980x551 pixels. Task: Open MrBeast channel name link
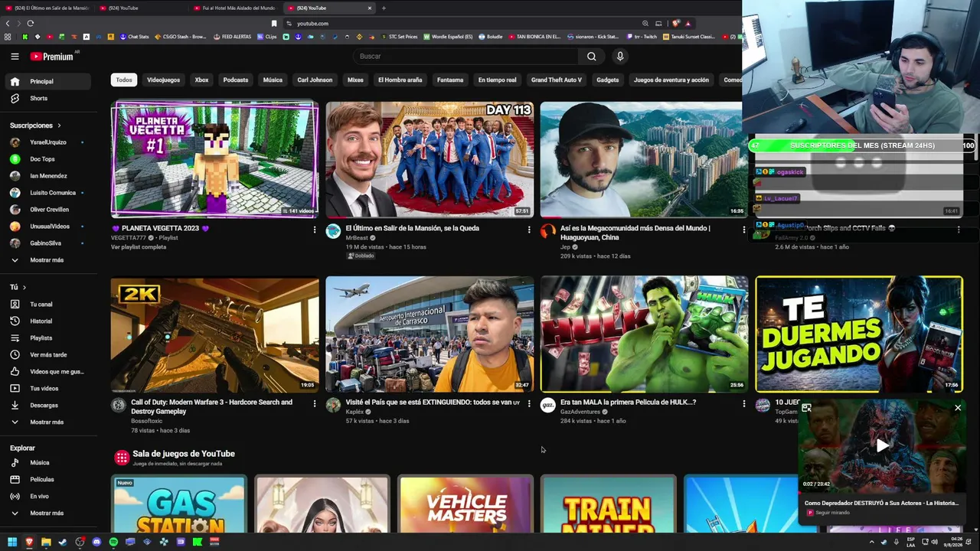tap(357, 238)
